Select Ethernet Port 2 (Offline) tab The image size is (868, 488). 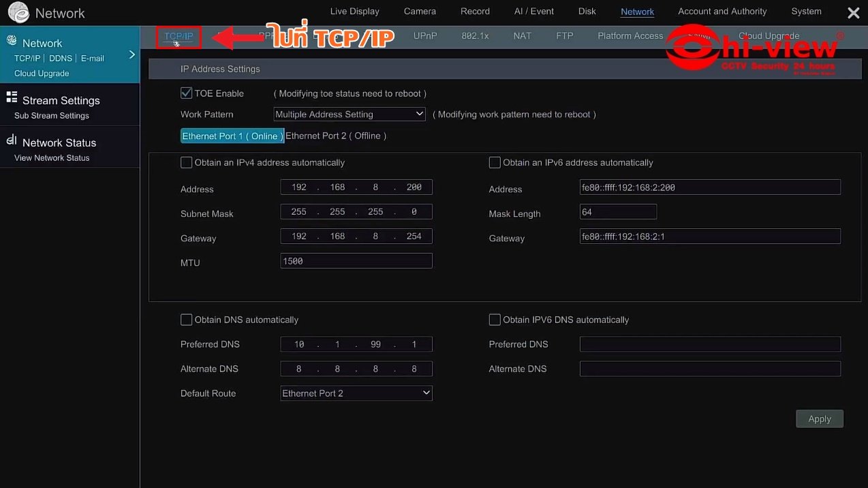336,136
